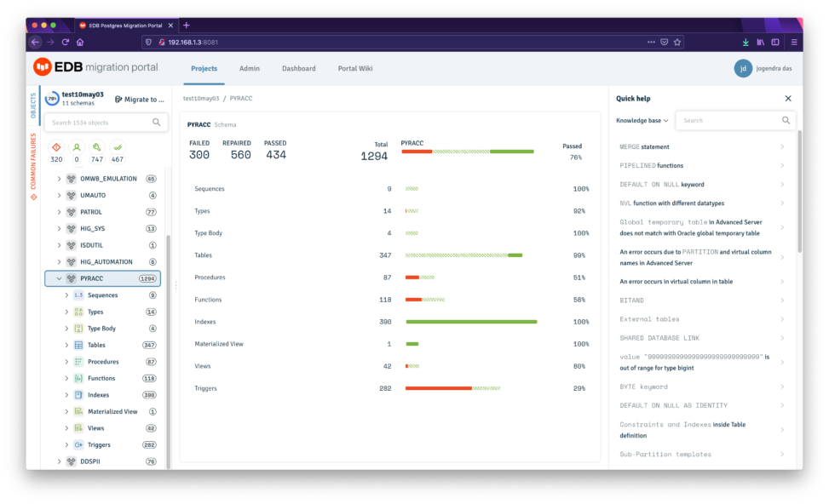Click the Views node icon
The image size is (829, 504).
click(x=78, y=428)
